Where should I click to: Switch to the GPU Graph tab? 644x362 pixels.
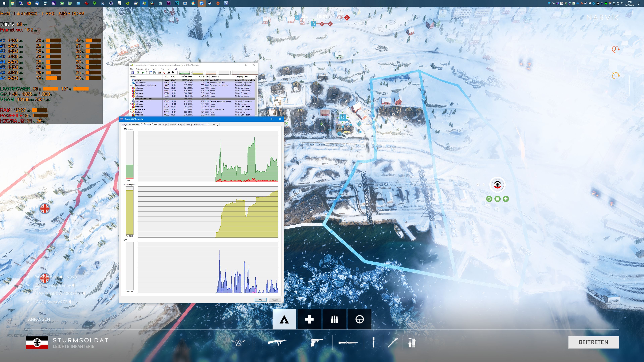point(163,124)
